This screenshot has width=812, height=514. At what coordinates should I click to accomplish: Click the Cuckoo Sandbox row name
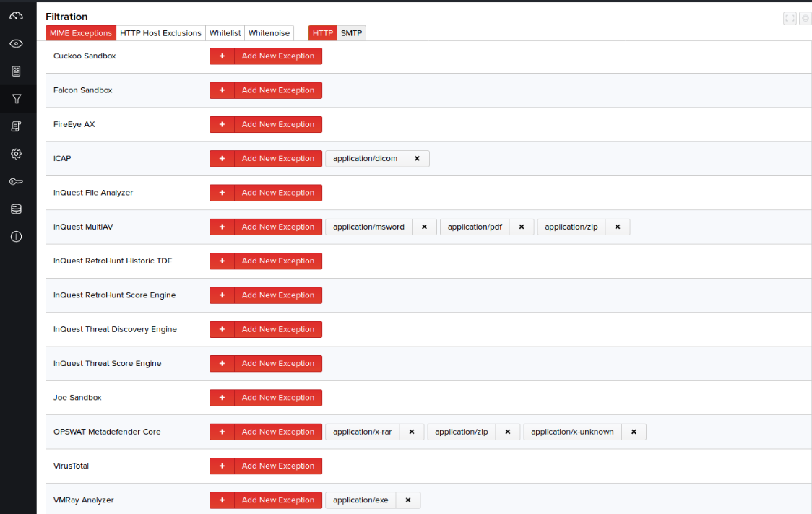click(85, 56)
